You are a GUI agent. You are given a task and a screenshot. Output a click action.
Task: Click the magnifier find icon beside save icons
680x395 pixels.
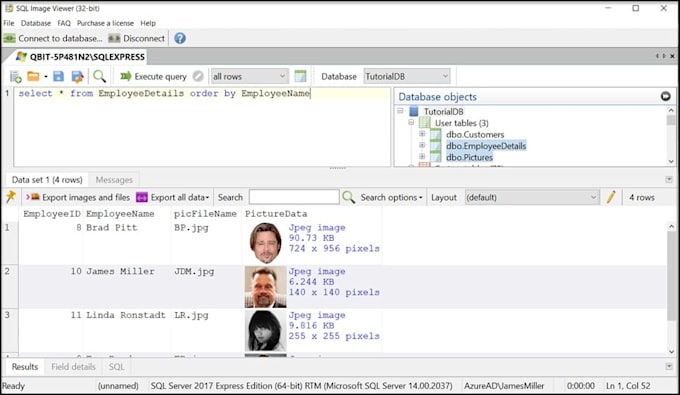(99, 76)
